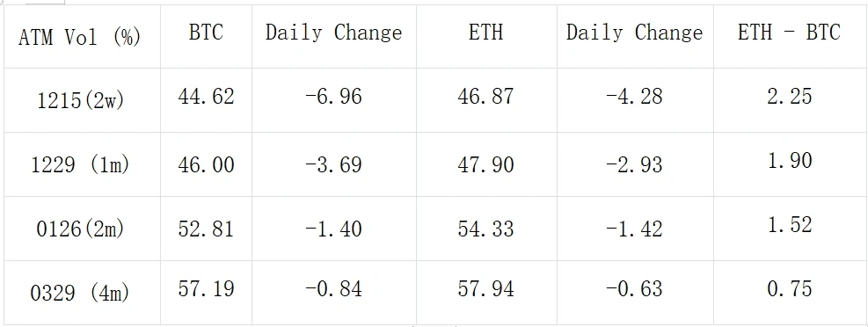Select the spread value 1.52

[x=790, y=224]
